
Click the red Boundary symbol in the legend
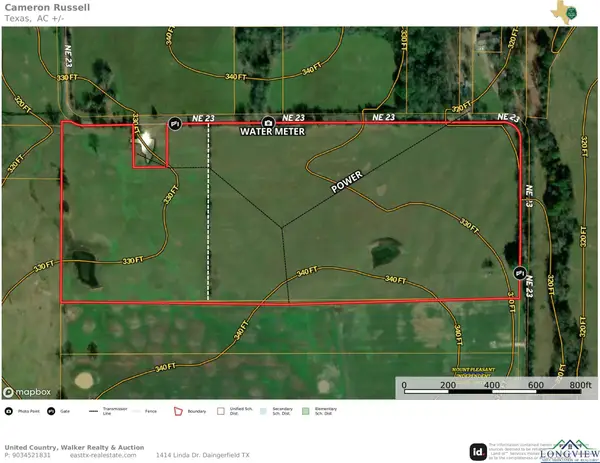[178, 411]
